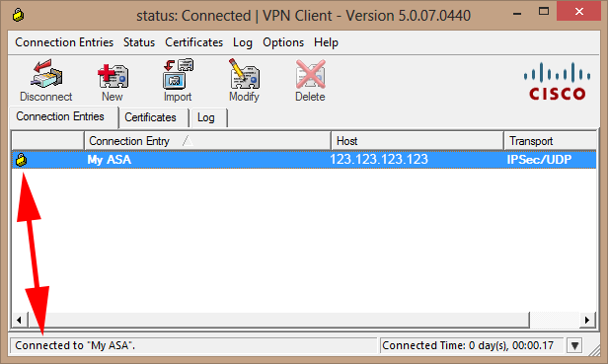Click the Disconnect toolbar icon
The height and width of the screenshot is (364, 608).
click(46, 81)
